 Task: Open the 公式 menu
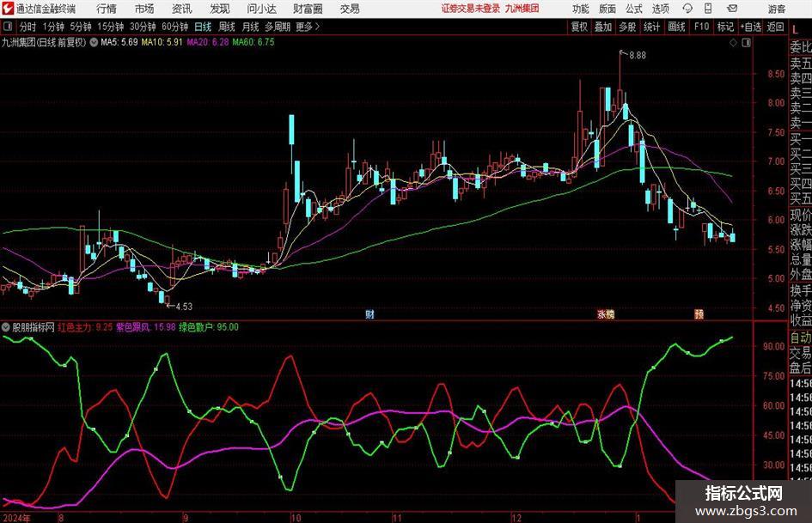click(x=634, y=9)
